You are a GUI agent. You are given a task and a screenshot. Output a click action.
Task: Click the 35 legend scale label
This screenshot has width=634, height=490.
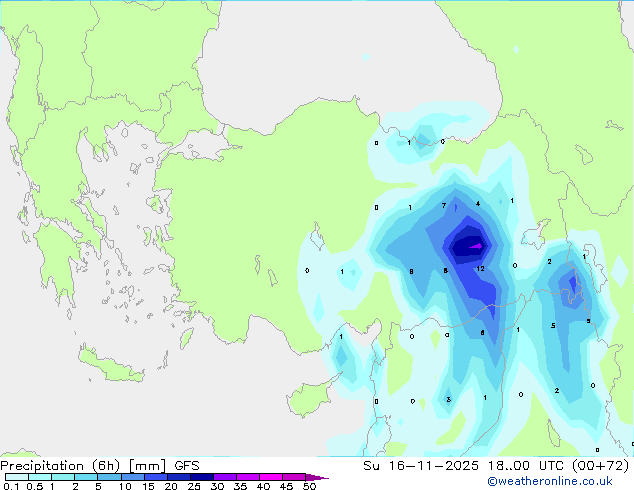coord(240,486)
